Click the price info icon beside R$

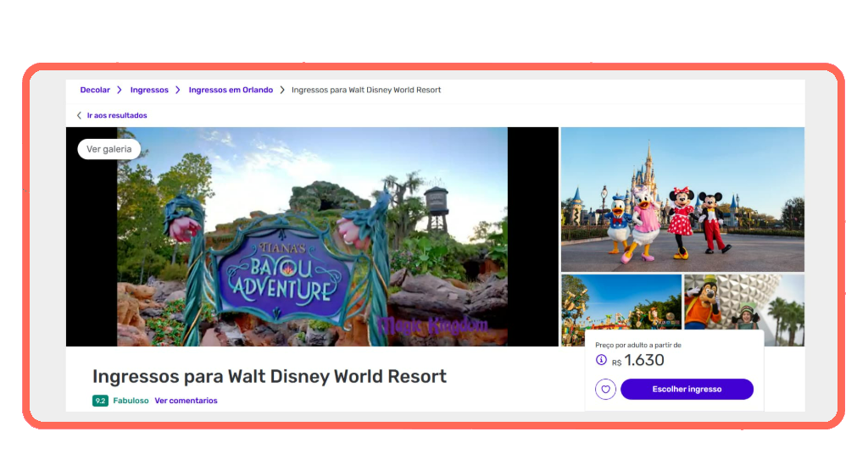601,360
